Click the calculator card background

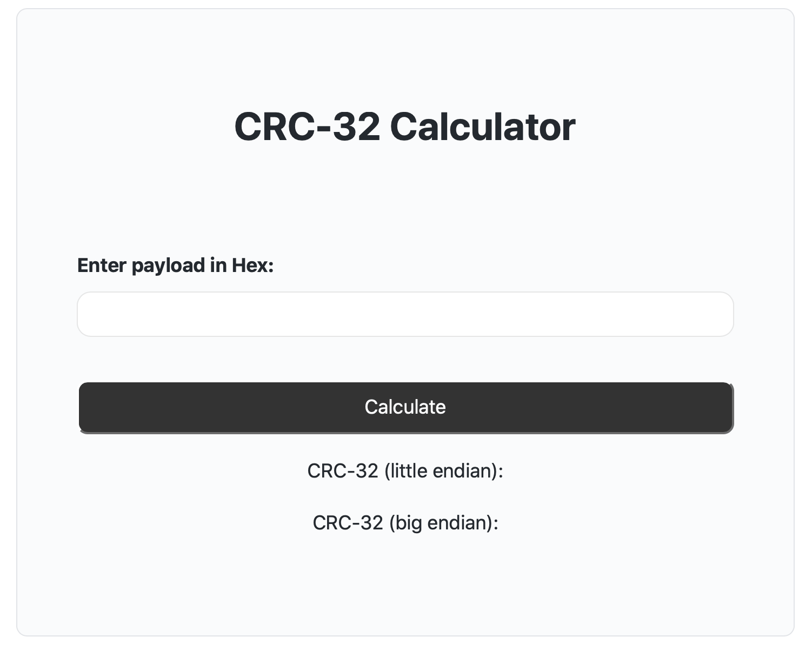click(405, 595)
